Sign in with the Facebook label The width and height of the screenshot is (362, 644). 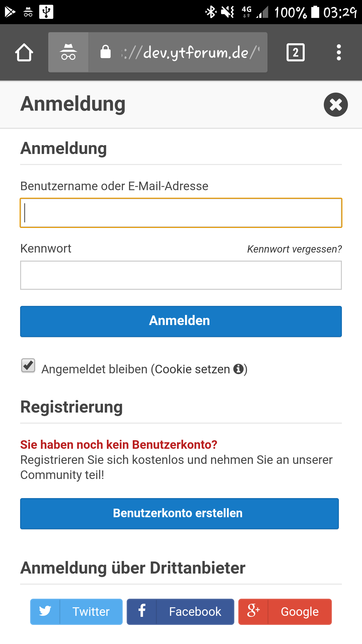[x=195, y=612]
